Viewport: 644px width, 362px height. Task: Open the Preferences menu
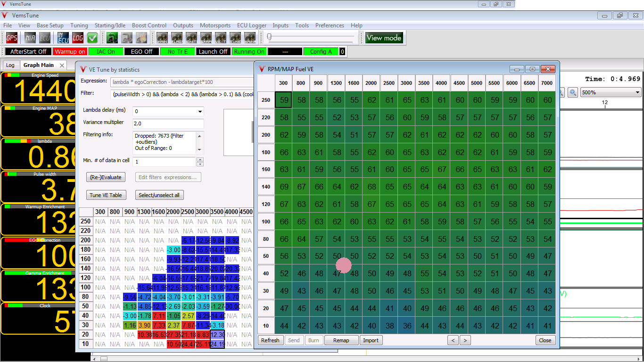coord(330,25)
